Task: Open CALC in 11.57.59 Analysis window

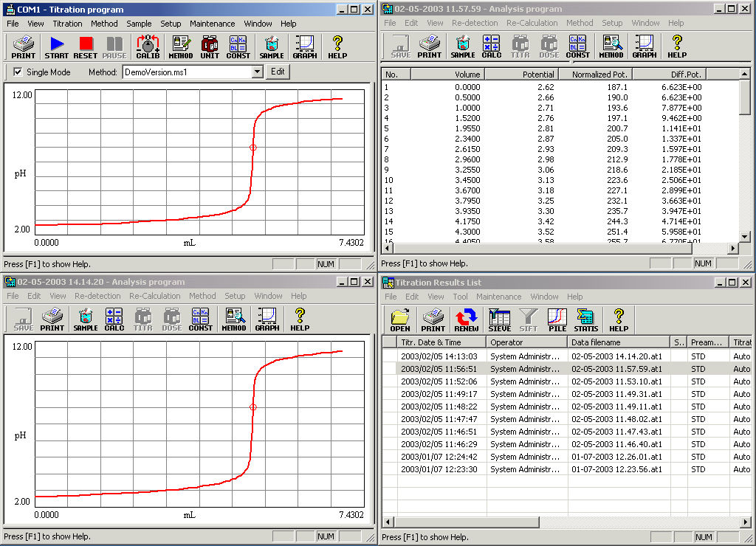Action: [x=491, y=46]
